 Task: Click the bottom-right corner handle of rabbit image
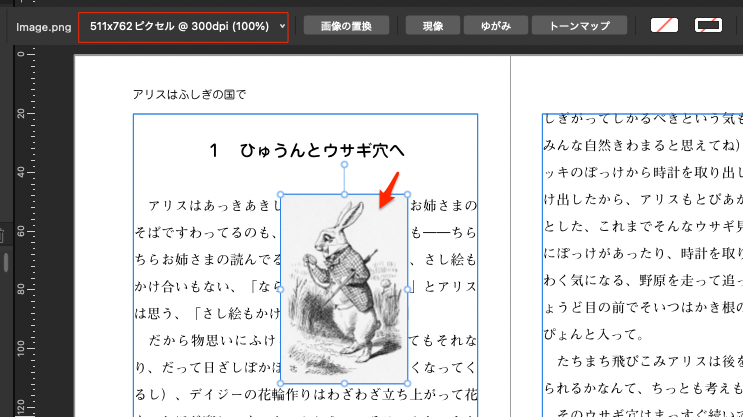[x=407, y=384]
